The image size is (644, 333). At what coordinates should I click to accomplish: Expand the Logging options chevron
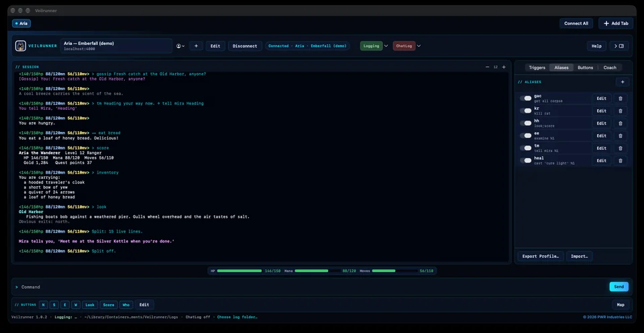[386, 46]
